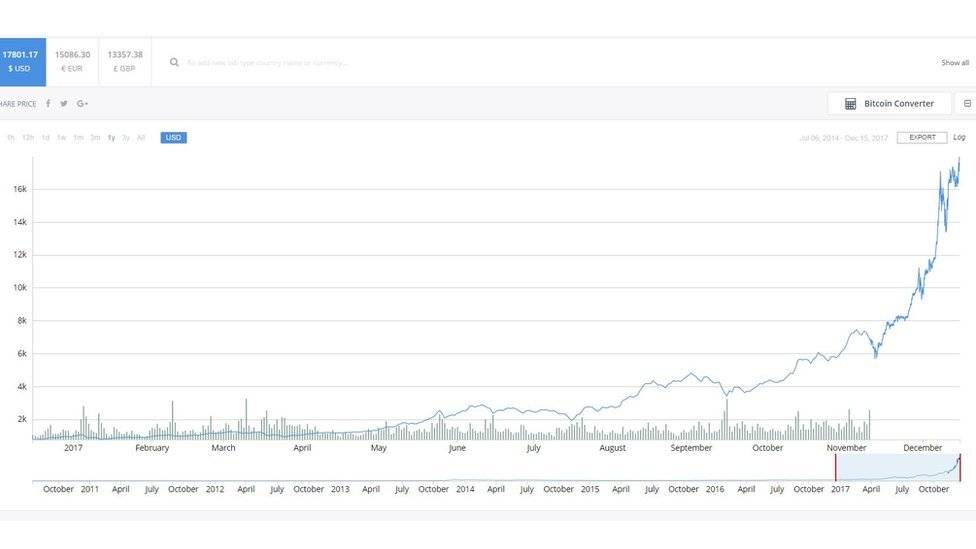Select the 1m time range
The width and height of the screenshot is (976, 549).
tap(78, 138)
